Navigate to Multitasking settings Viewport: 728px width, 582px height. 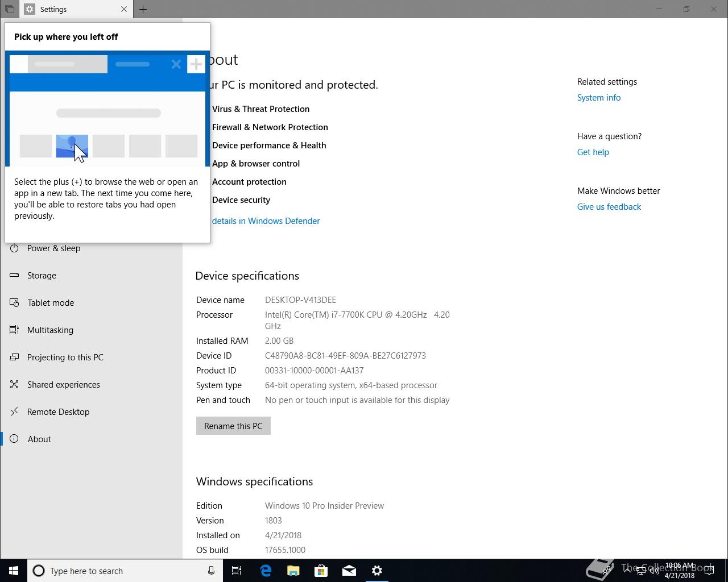[x=50, y=330]
